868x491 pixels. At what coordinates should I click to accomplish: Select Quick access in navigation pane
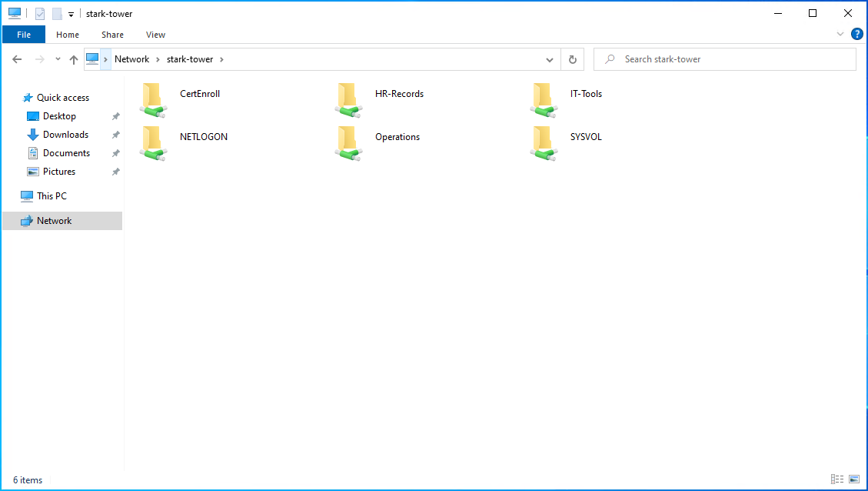62,98
